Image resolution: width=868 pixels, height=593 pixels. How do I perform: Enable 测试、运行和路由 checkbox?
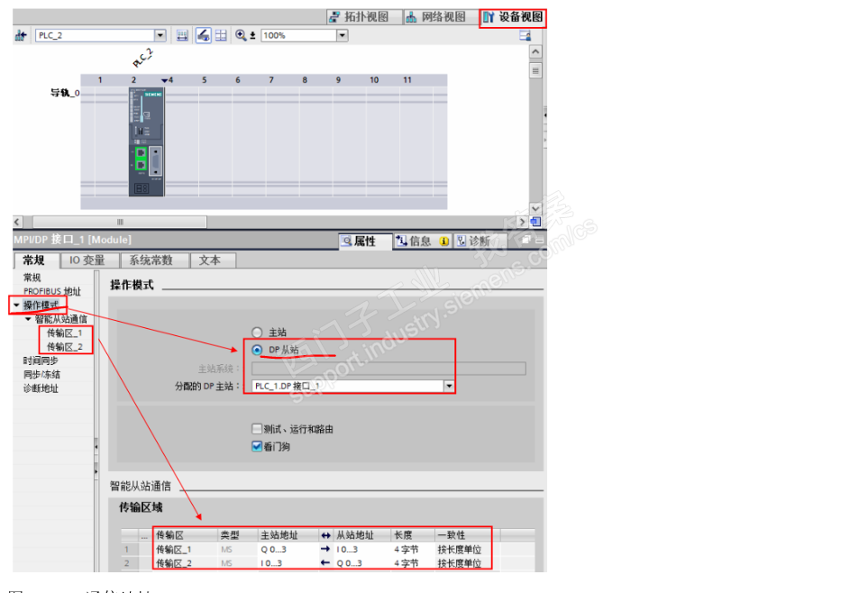257,429
